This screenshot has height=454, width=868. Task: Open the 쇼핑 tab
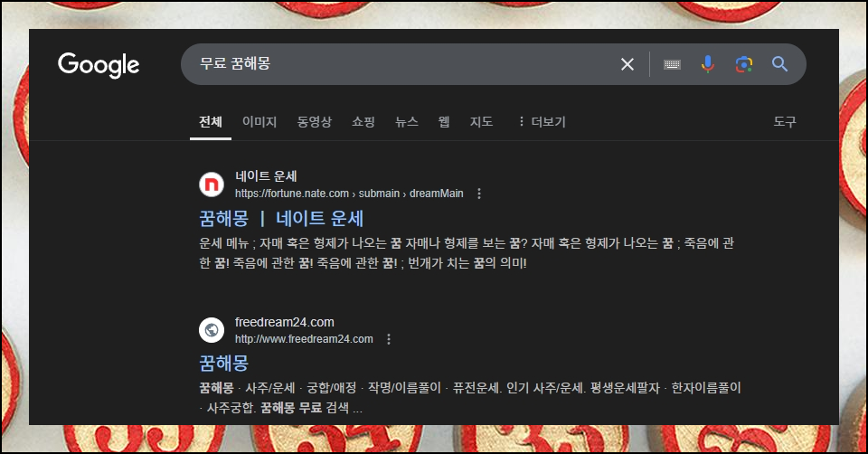(363, 122)
